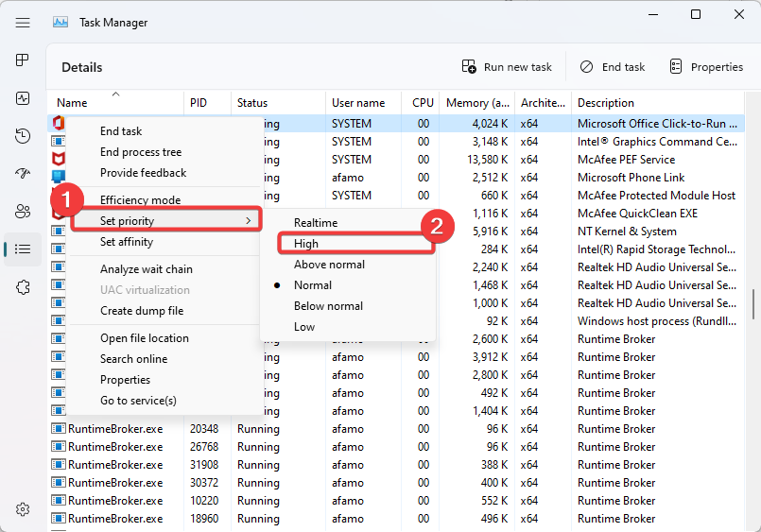The image size is (761, 532).
Task: Expand Set priority submenu chevron
Action: pyautogui.click(x=249, y=221)
